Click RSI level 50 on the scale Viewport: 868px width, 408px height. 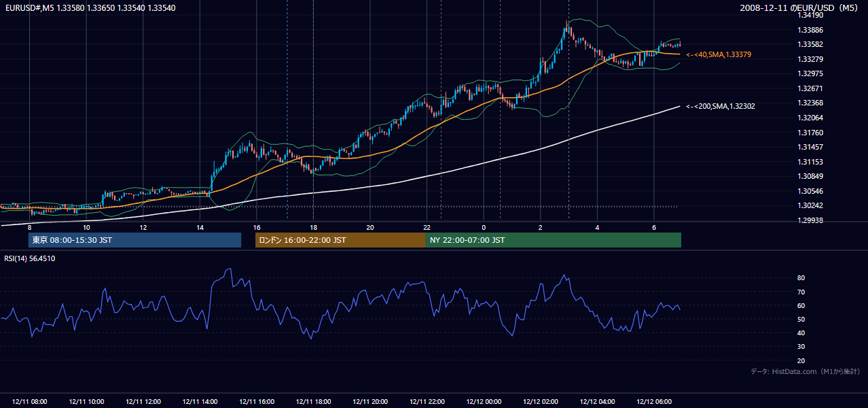coord(801,319)
